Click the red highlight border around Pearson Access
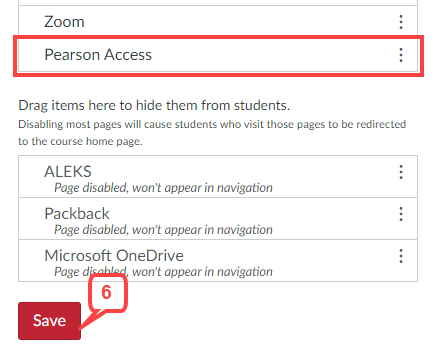Image resolution: width=443 pixels, height=360 pixels. (x=218, y=37)
